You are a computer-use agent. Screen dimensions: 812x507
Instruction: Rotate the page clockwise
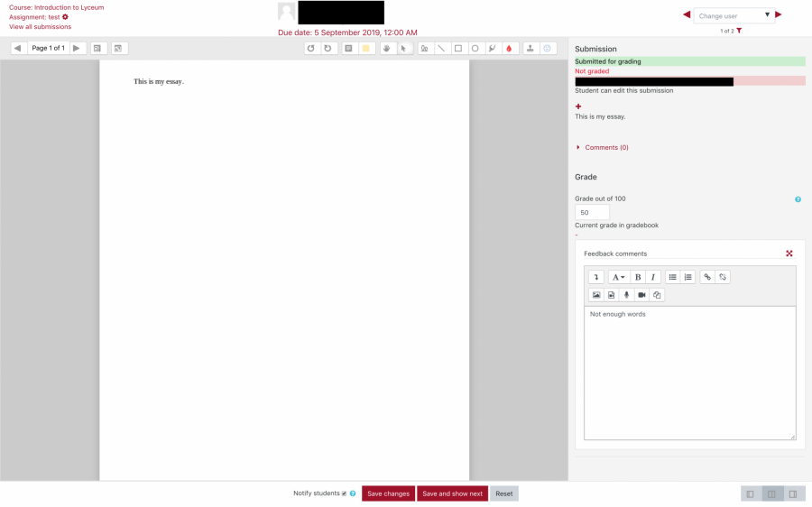click(328, 49)
